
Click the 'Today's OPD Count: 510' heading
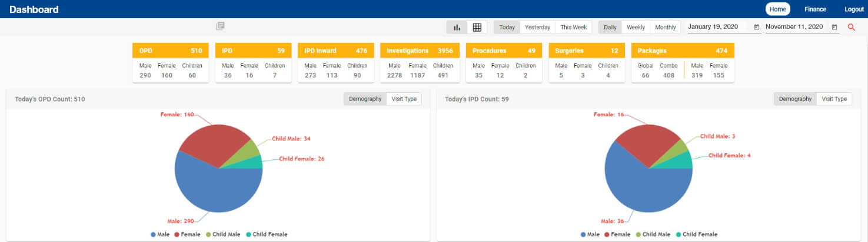point(50,99)
